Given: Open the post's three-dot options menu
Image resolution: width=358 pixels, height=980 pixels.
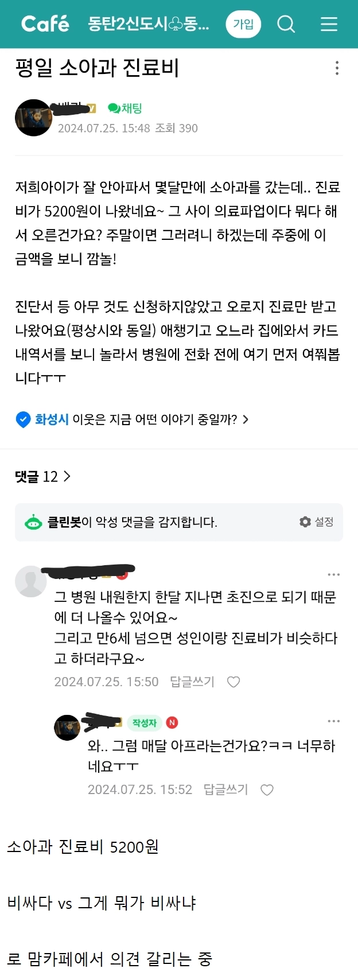Looking at the screenshot, I should click(x=337, y=68).
